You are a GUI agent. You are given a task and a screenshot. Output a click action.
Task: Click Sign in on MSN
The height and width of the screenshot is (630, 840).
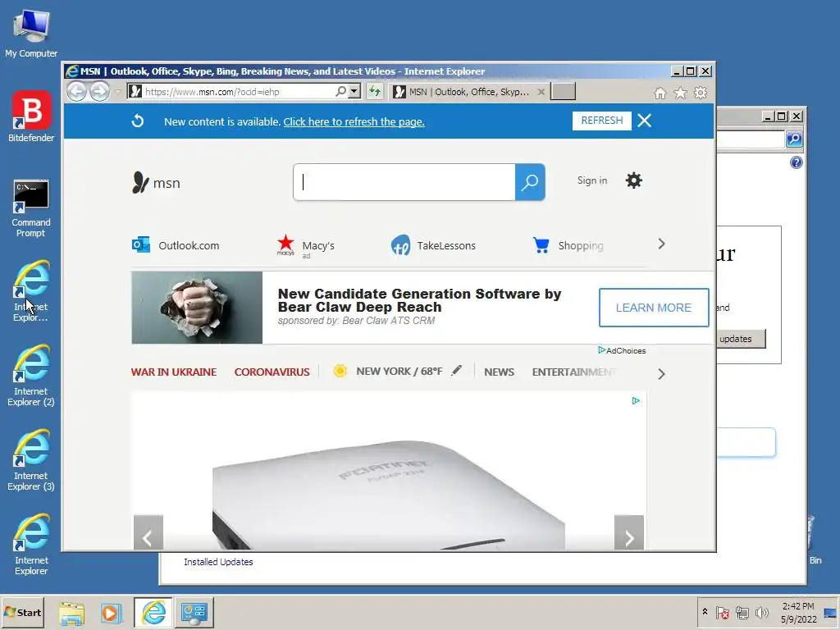click(x=592, y=180)
